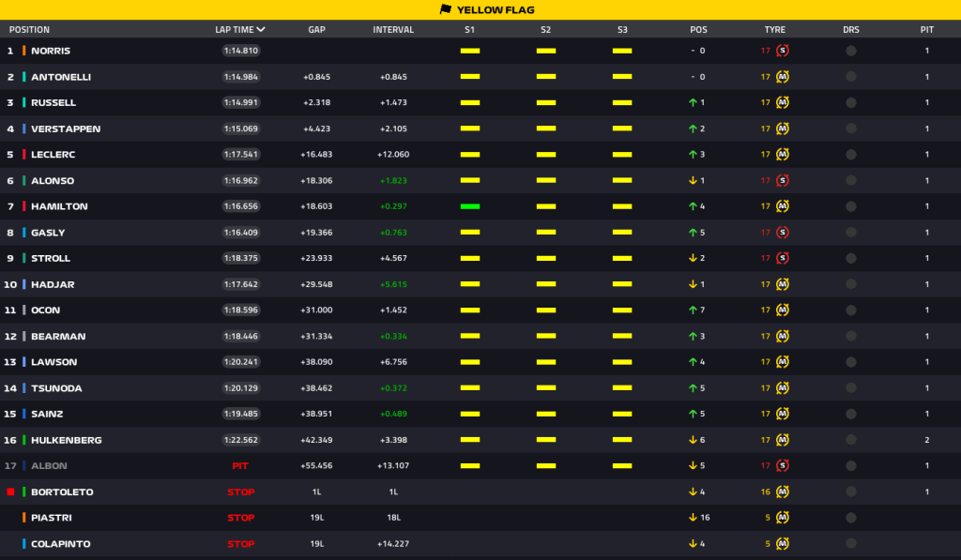Select driver name COLAPINTO

[61, 543]
